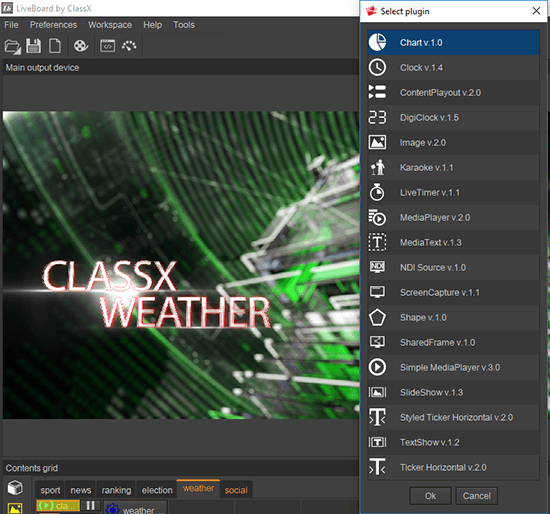Image resolution: width=550 pixels, height=514 pixels.
Task: Switch to the ranking tab
Action: pos(116,490)
